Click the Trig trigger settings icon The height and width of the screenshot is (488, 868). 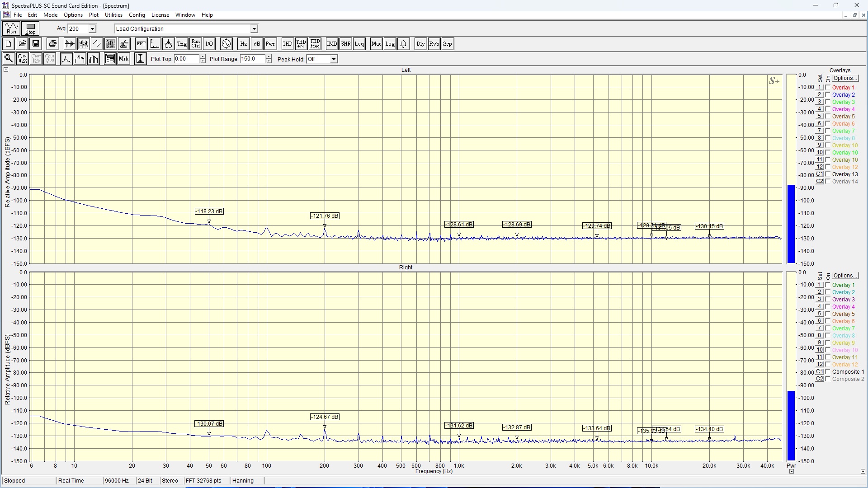click(182, 44)
